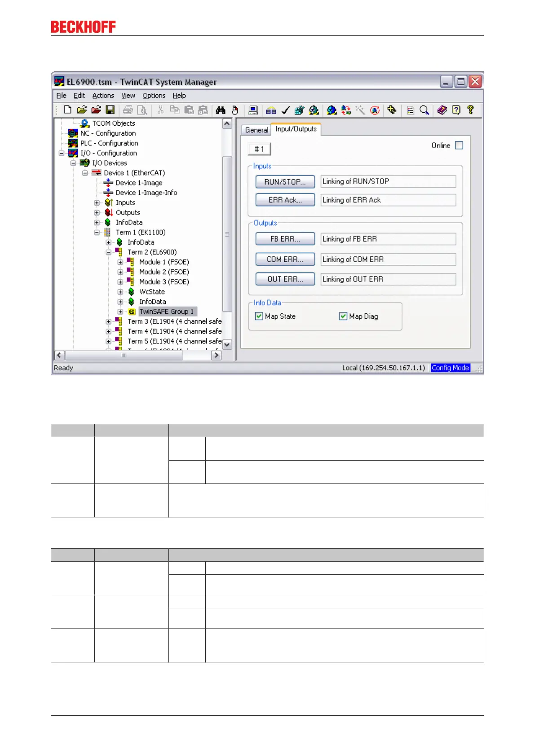The width and height of the screenshot is (535, 756).
Task: Toggle the Online checkbox
Action: point(459,145)
